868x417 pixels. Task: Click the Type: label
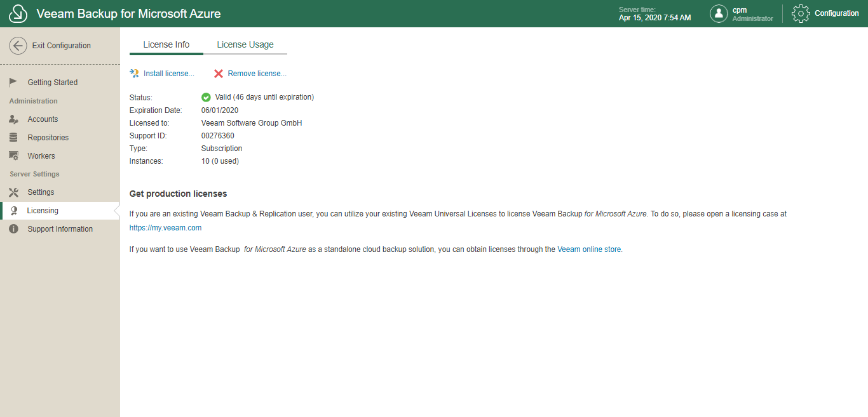139,149
